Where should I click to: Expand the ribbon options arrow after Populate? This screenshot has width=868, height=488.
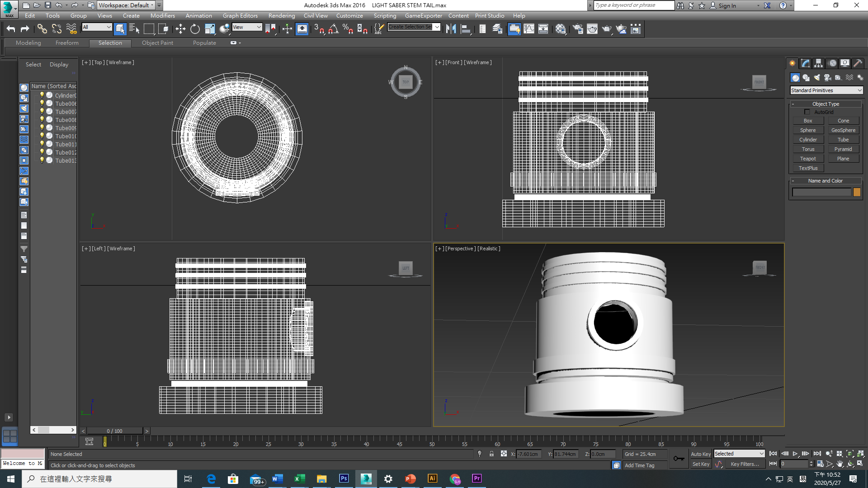click(x=240, y=43)
